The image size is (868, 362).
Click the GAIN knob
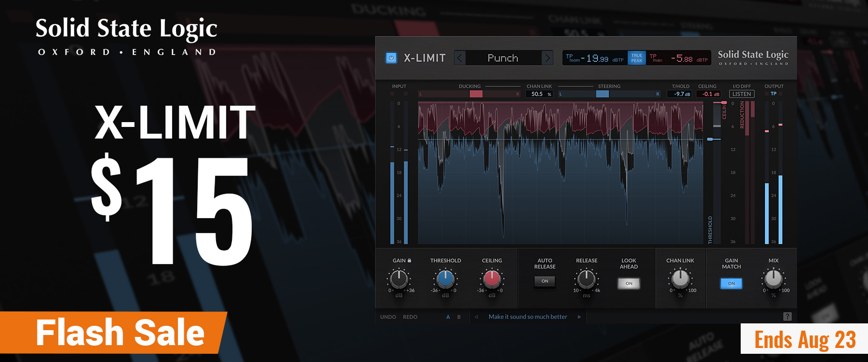[x=399, y=278]
